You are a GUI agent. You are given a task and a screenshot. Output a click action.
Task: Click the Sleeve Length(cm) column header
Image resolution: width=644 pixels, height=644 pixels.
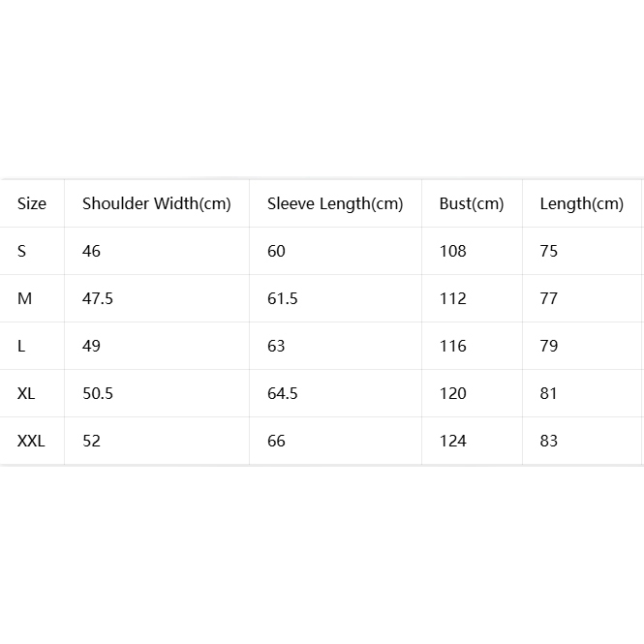[335, 203]
